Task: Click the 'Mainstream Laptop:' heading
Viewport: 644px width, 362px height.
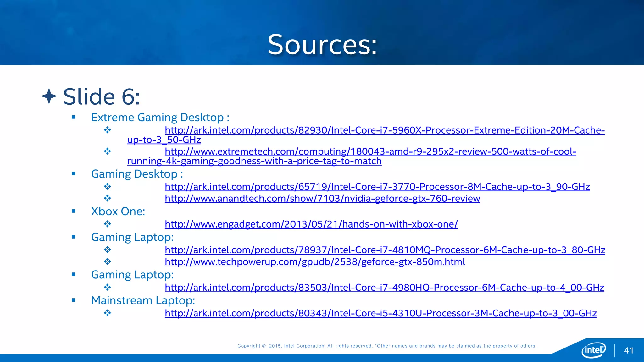Action: 143,301
